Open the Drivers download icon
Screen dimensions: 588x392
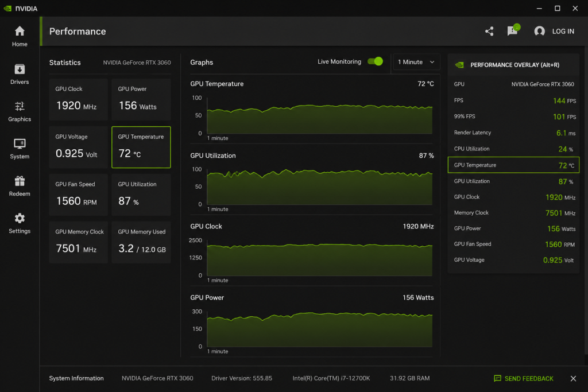pos(20,69)
